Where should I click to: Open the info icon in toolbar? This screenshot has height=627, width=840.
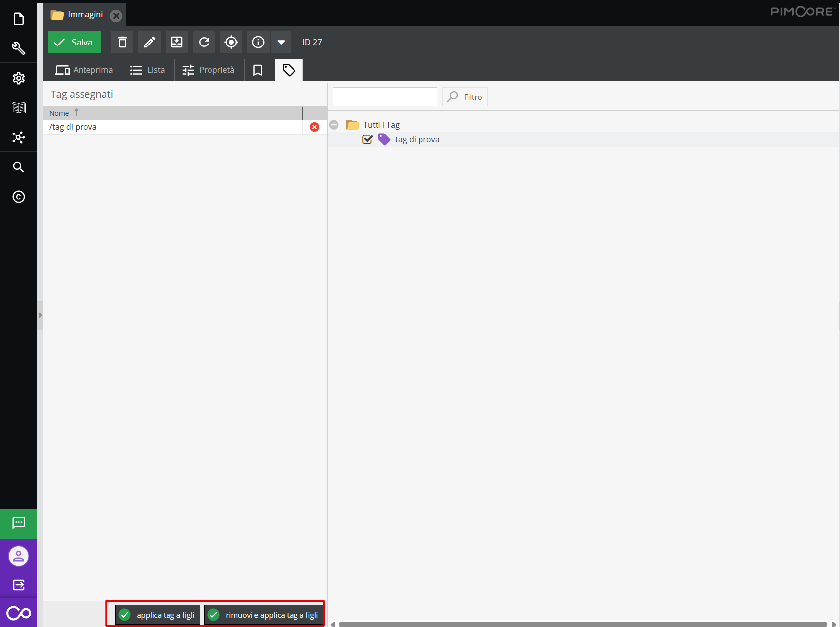[x=258, y=43]
